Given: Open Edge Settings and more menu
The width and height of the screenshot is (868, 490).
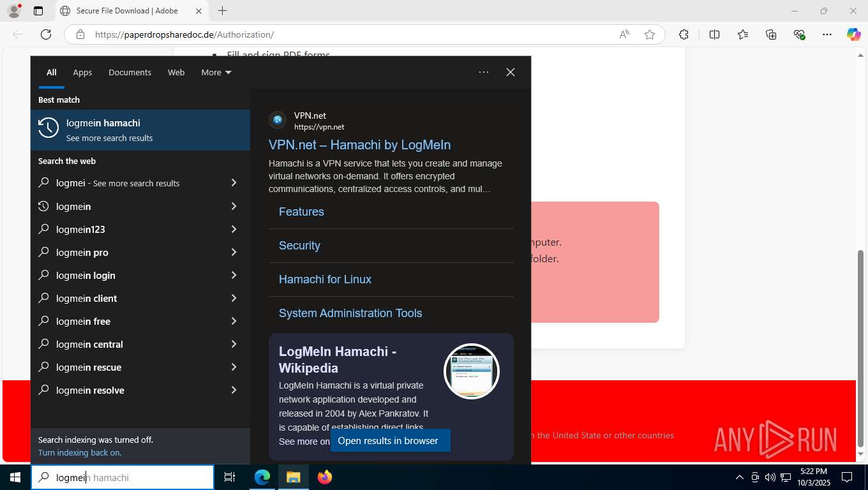Looking at the screenshot, I should coord(827,34).
